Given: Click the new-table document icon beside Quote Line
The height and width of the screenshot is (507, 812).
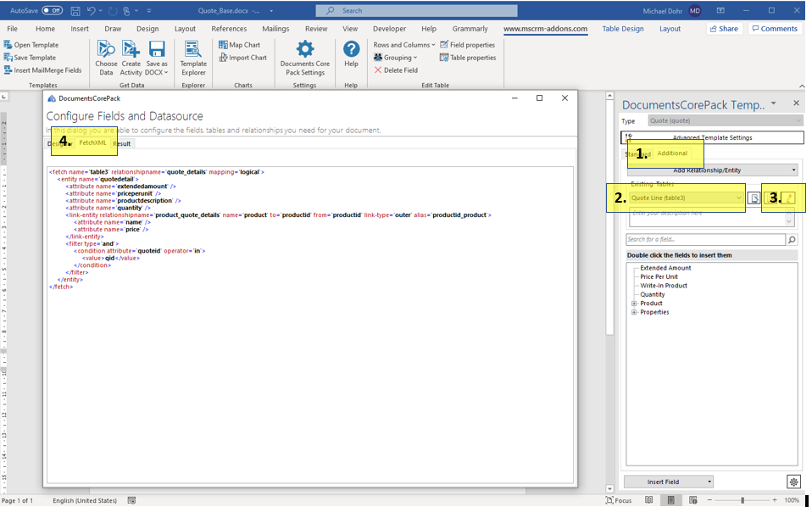Looking at the screenshot, I should click(754, 198).
